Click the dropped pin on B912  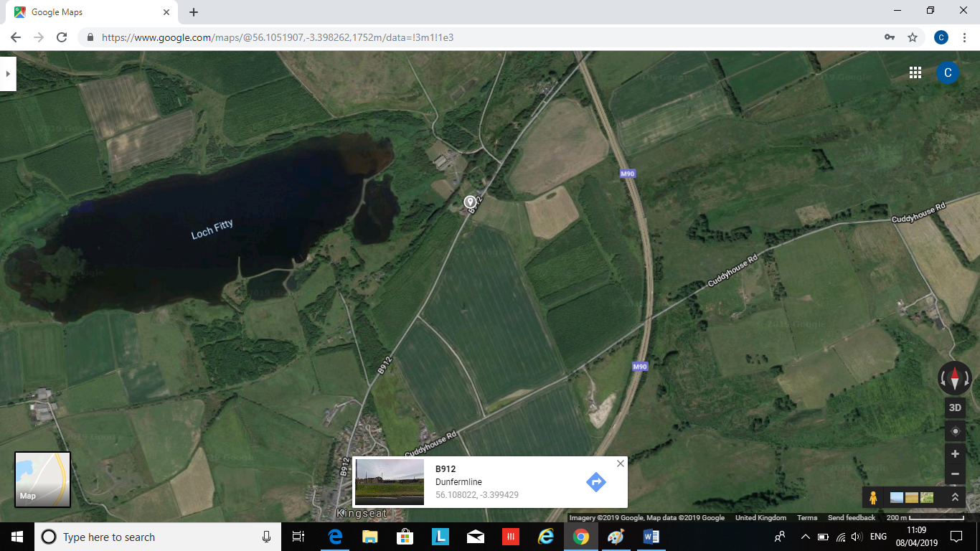470,203
